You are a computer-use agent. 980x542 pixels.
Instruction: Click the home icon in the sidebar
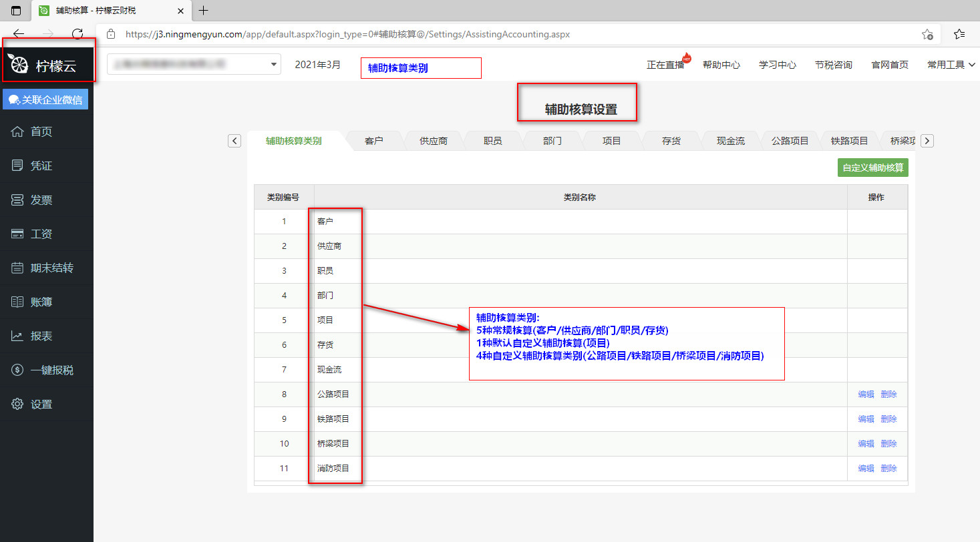pos(18,131)
